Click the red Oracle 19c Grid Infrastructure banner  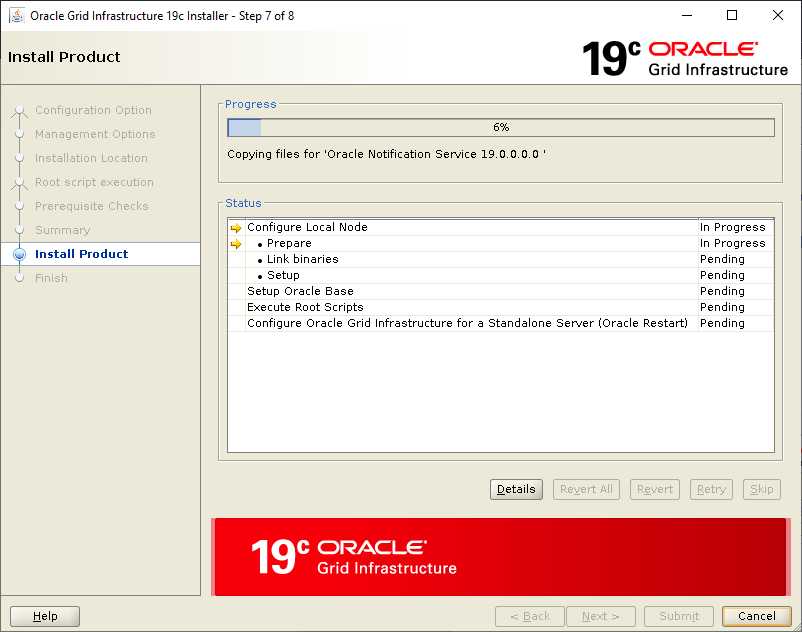[500, 557]
